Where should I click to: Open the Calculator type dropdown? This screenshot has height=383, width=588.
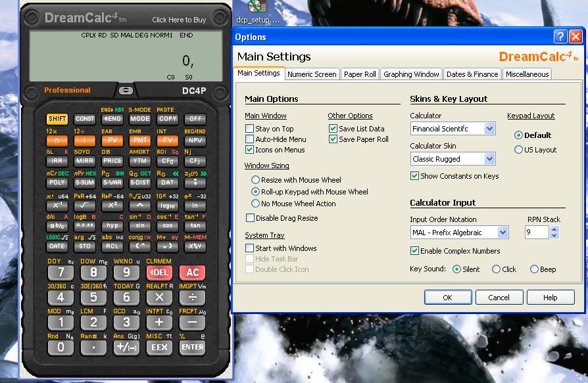[489, 129]
